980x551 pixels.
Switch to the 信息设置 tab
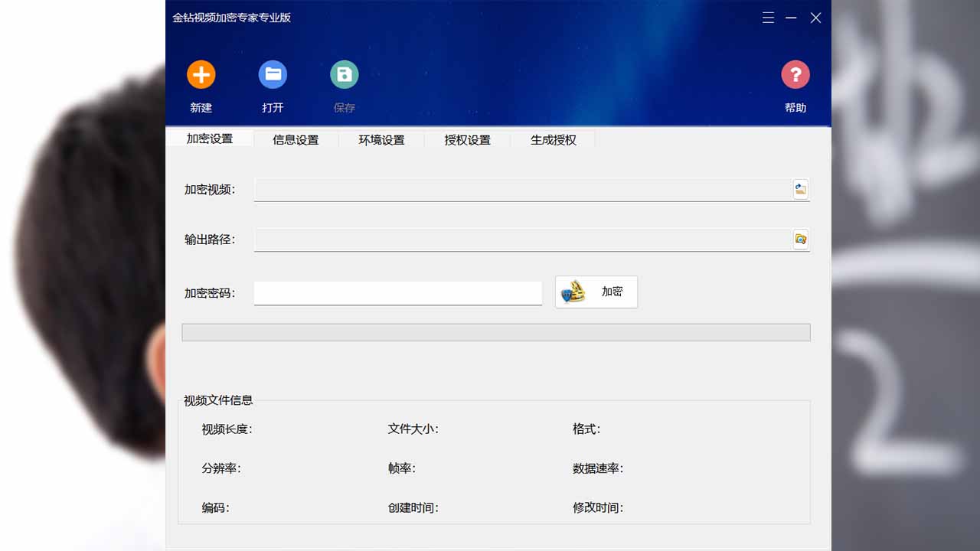[296, 139]
